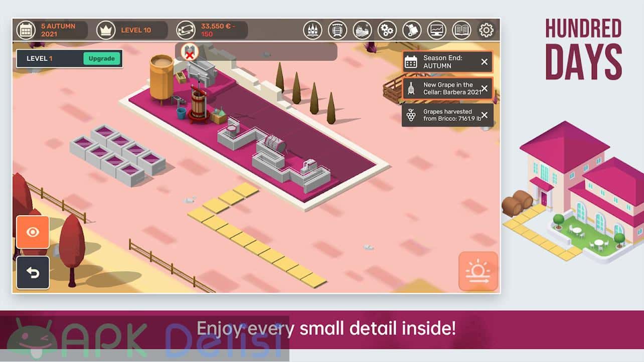Select the wine press machine
644x362 pixels.
[x=198, y=104]
